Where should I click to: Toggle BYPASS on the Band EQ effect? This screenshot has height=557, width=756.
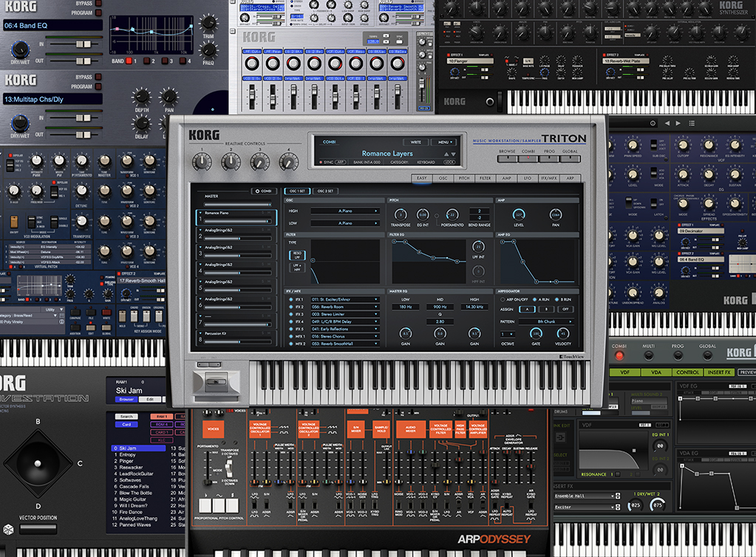coord(98,3)
